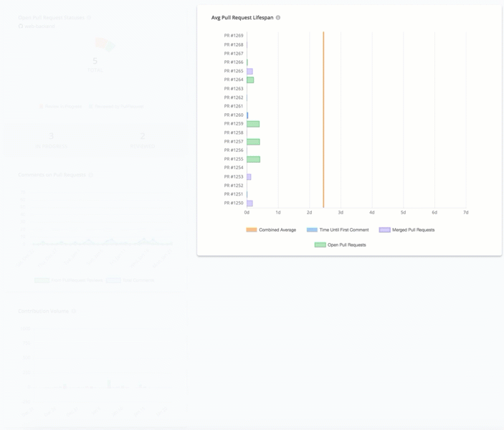Click the blue bar for PR #1260
504x430 pixels.
coord(247,115)
